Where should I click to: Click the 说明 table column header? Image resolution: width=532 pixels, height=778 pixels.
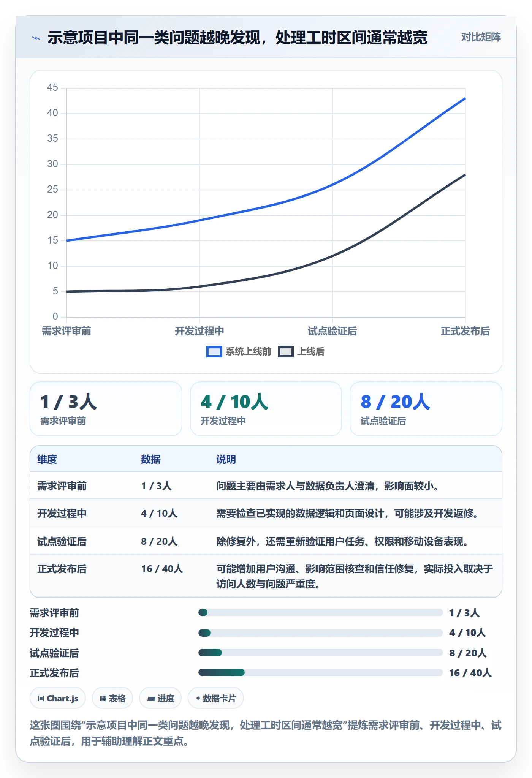pos(226,459)
